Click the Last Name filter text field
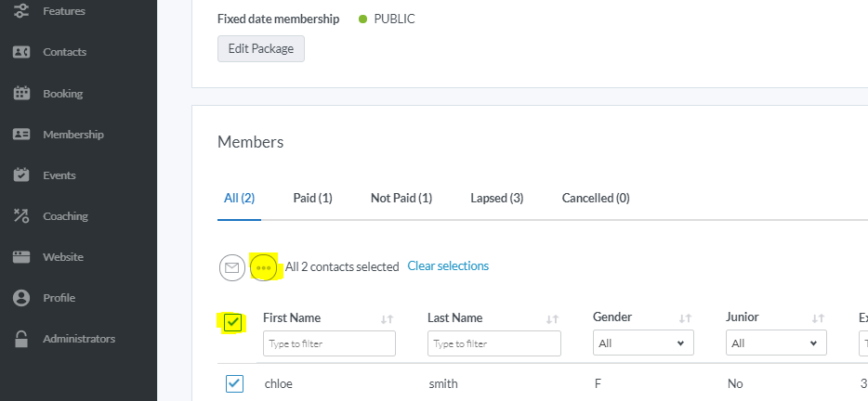The image size is (868, 401). 493,343
